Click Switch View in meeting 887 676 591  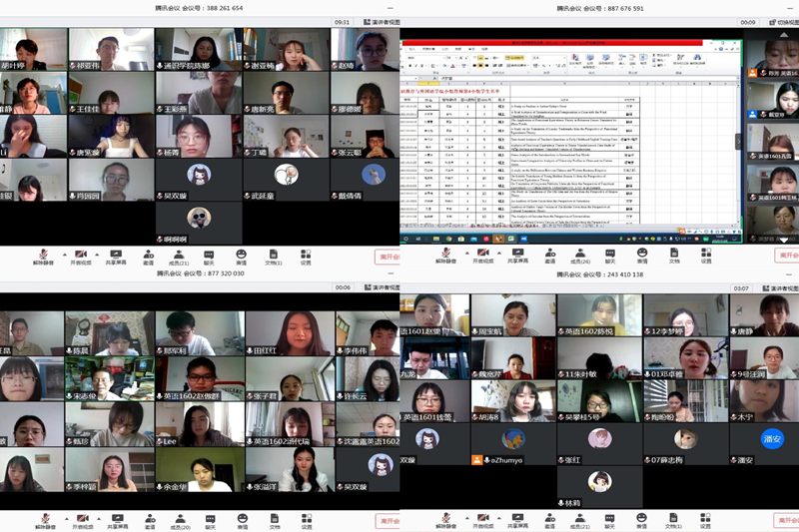(777, 21)
